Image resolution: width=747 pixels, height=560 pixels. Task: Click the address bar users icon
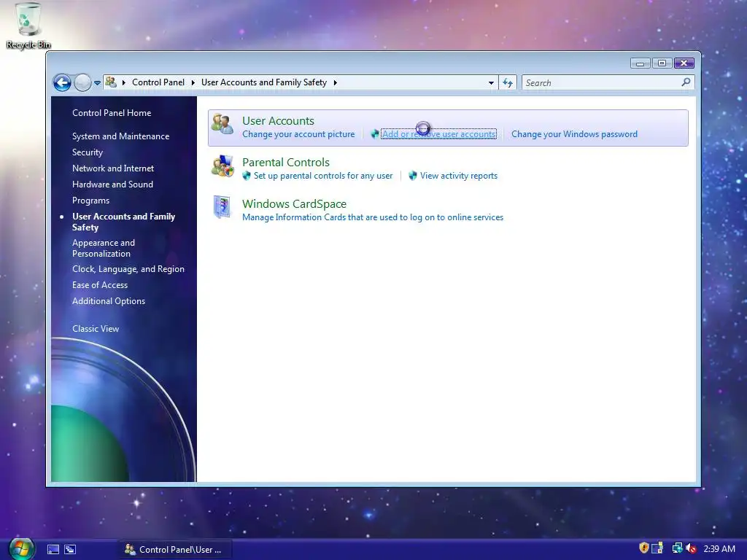point(111,82)
